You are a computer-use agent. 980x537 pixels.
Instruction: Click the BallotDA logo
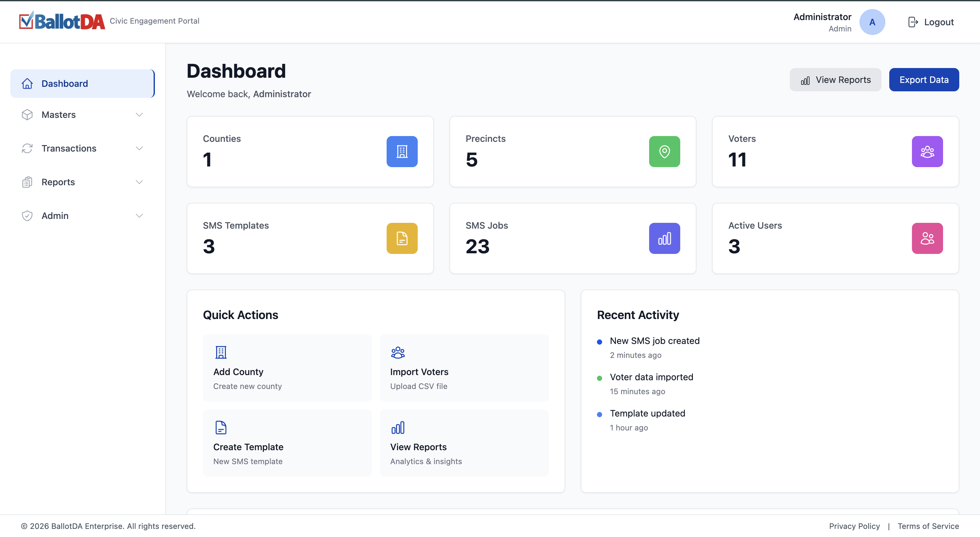tap(62, 21)
